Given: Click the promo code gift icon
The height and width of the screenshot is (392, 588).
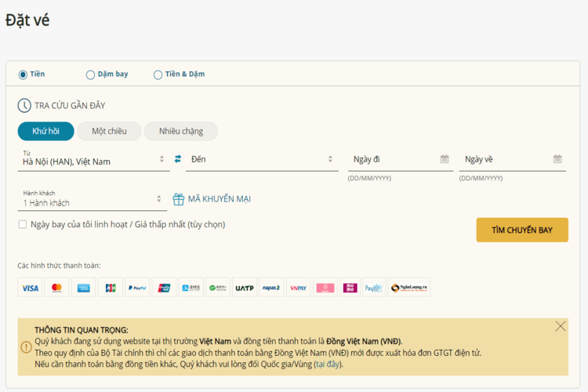Looking at the screenshot, I should coord(179,199).
